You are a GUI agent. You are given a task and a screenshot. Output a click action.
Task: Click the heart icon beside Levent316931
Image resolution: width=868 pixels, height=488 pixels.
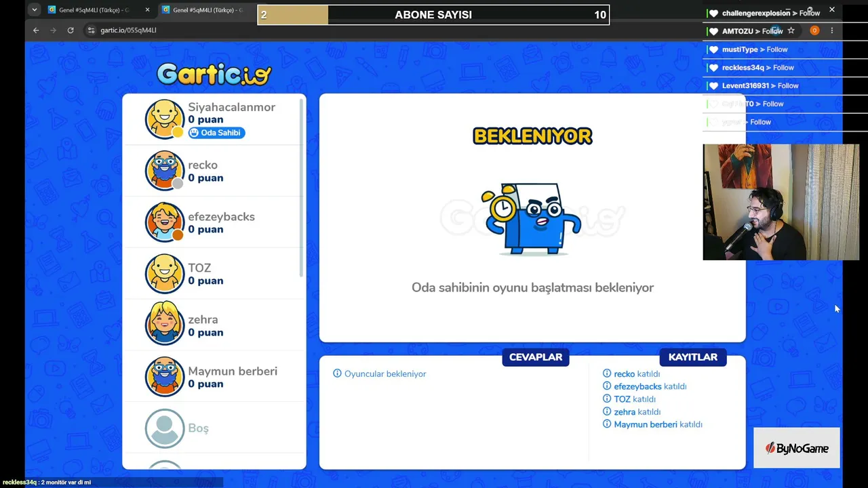713,86
